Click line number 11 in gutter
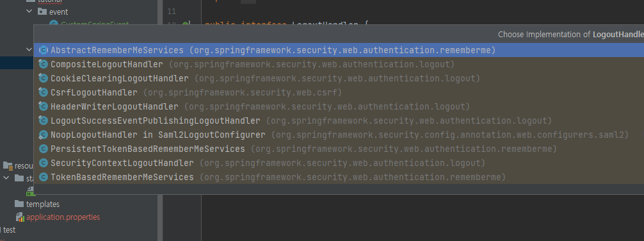 pos(172,11)
